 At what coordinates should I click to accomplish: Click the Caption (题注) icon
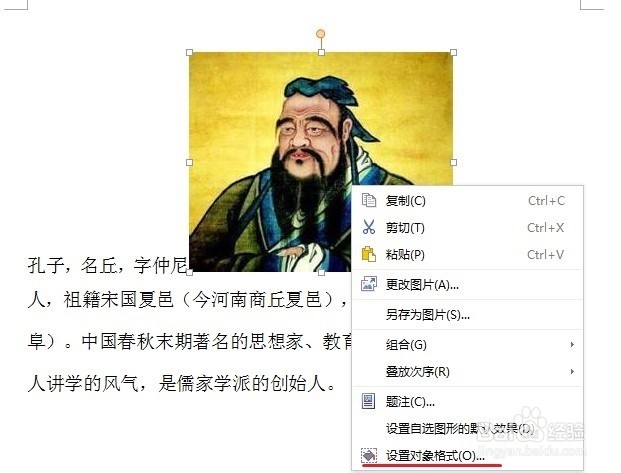369,401
